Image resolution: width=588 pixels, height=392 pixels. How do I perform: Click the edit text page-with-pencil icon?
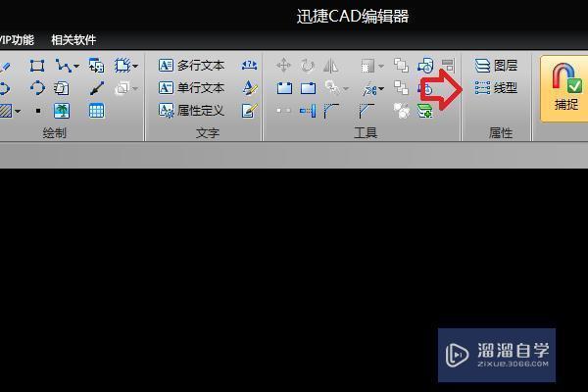coord(249,111)
